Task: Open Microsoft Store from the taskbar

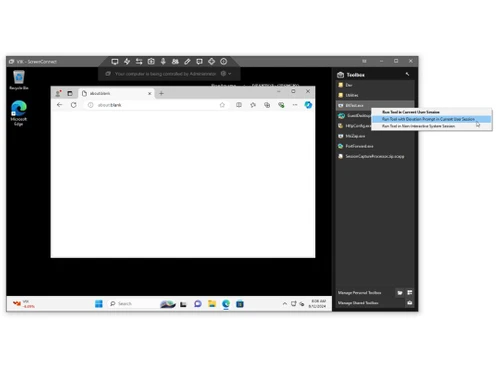Action: [240, 304]
